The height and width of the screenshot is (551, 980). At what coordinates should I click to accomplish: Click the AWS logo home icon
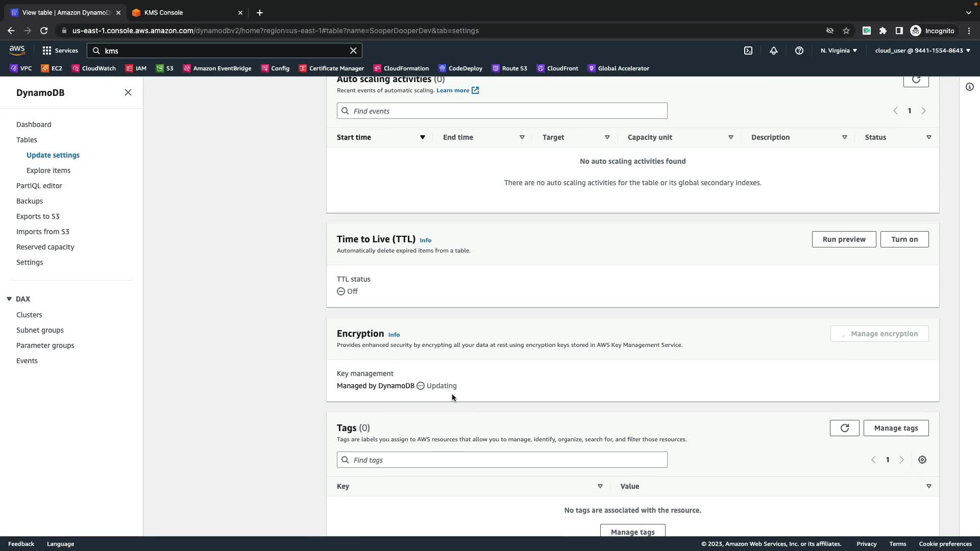(17, 51)
